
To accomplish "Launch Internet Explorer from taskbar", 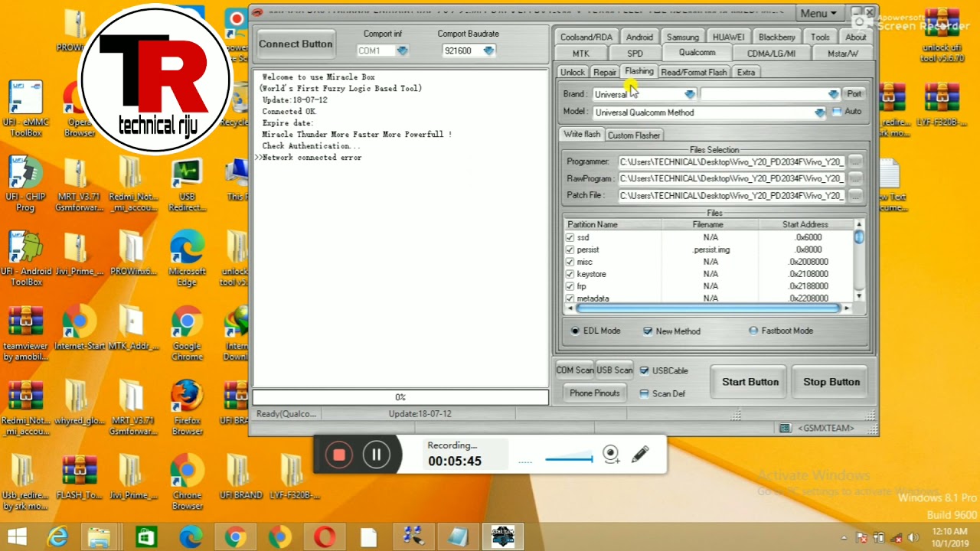I will pyautogui.click(x=58, y=537).
